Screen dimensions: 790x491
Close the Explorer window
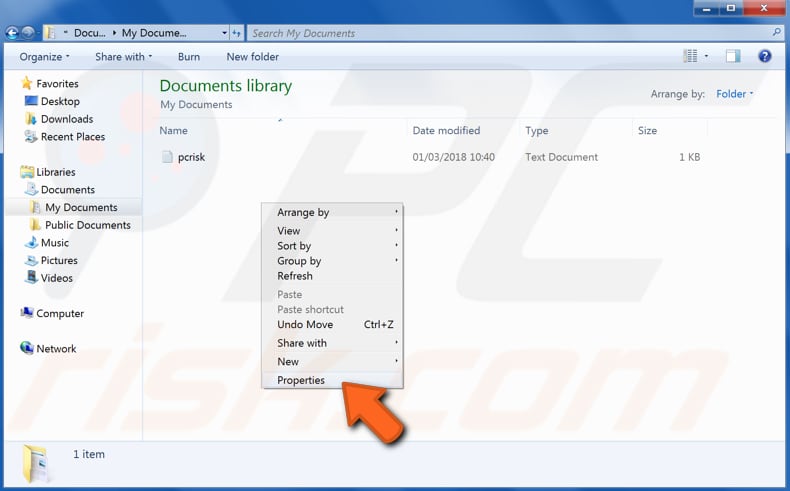[x=764, y=8]
